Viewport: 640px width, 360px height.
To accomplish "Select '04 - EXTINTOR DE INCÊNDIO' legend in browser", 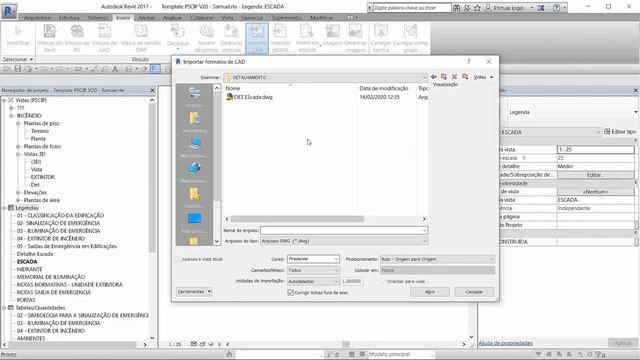I will coord(51,238).
